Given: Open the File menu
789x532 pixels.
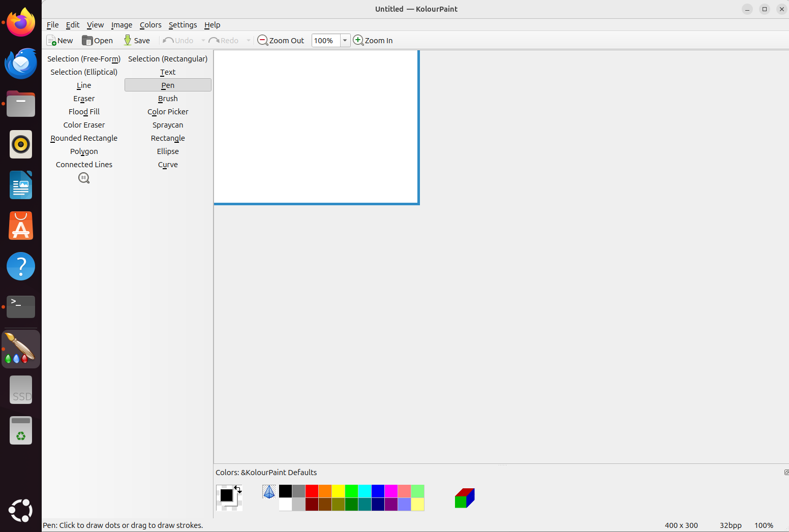Looking at the screenshot, I should coord(52,25).
